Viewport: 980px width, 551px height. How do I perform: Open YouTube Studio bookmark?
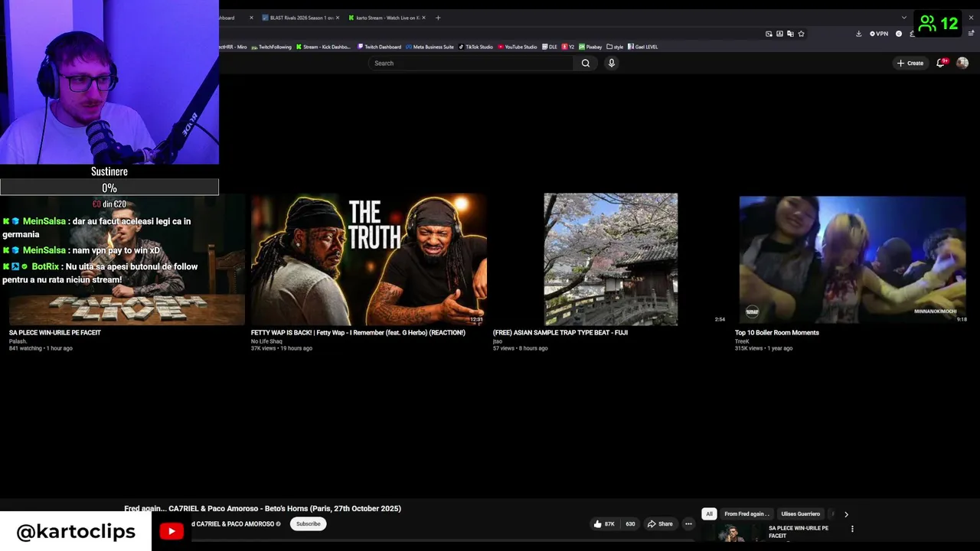tap(518, 47)
